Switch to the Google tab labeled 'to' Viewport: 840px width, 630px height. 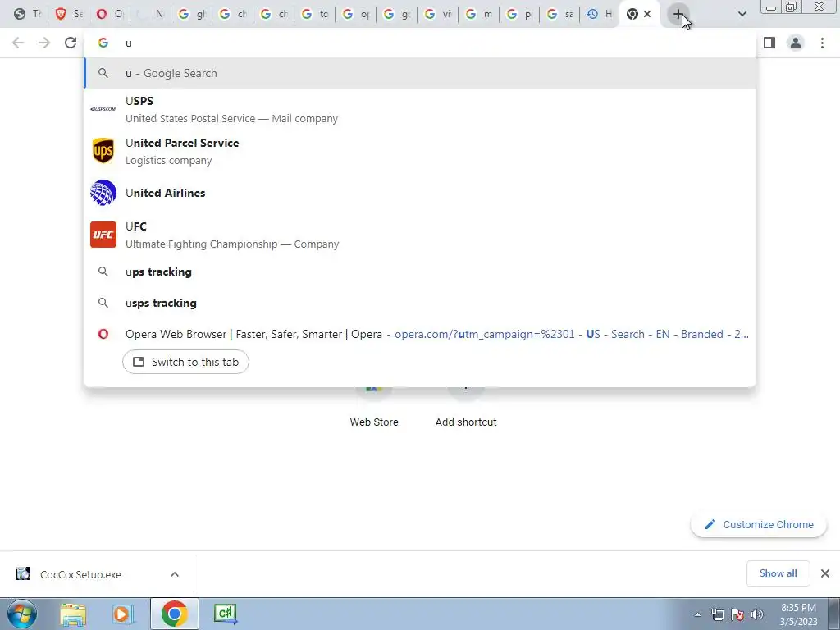point(314,14)
